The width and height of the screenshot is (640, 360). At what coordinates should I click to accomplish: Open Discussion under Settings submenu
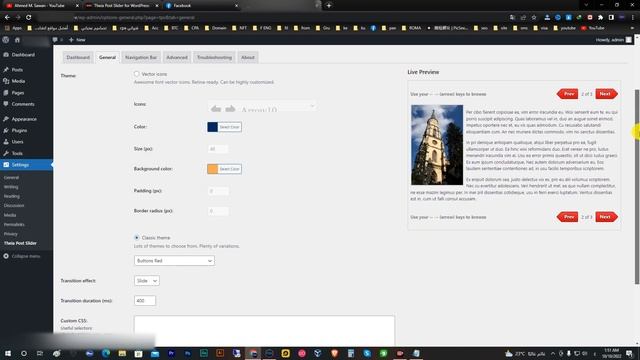(x=14, y=206)
